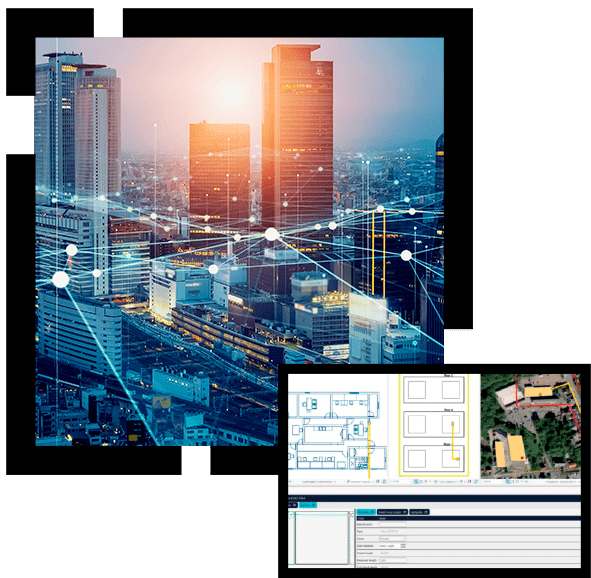Switch to the Lightpaths tab
Viewport: 591px width, 578px height.
point(419,512)
